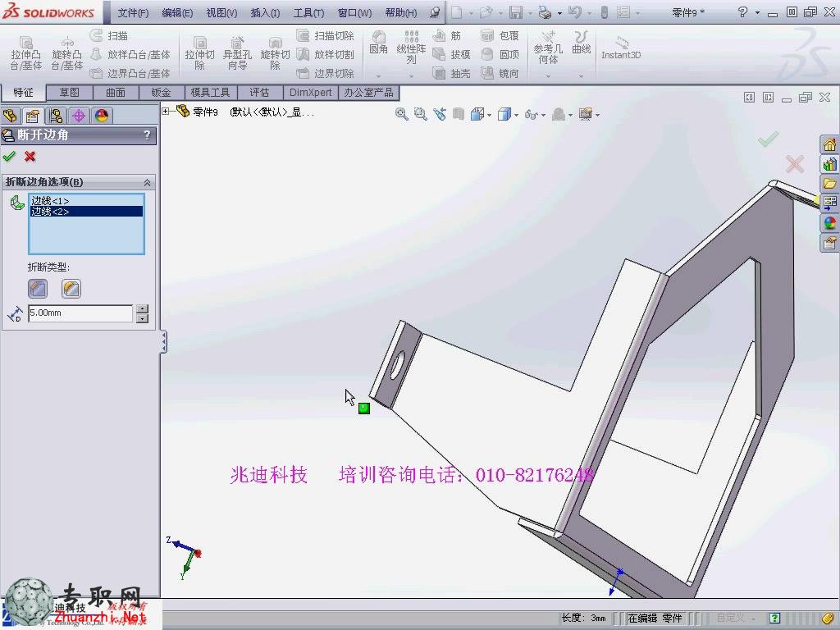Select the Mirror (镜向) tool

(500, 73)
